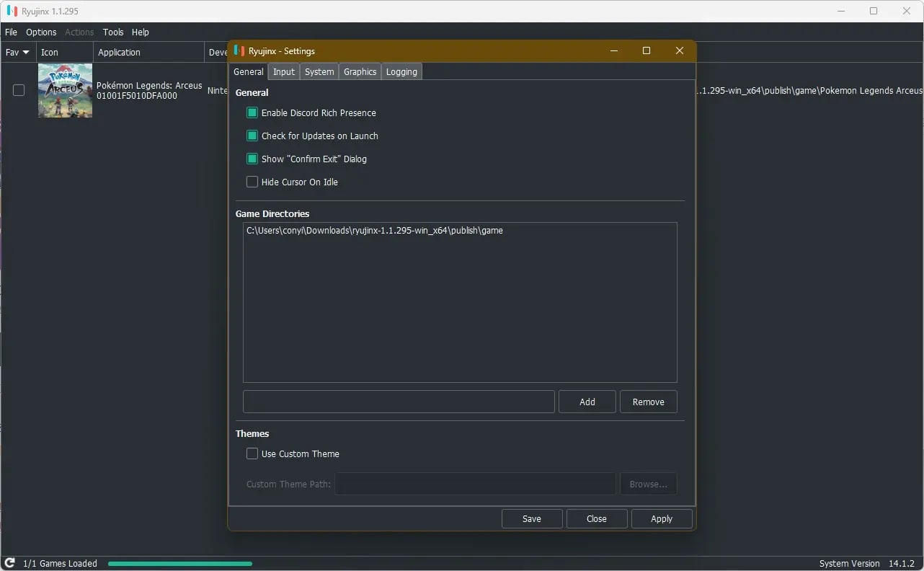Toggle Enable Discord Rich Presence checkbox

(x=252, y=112)
